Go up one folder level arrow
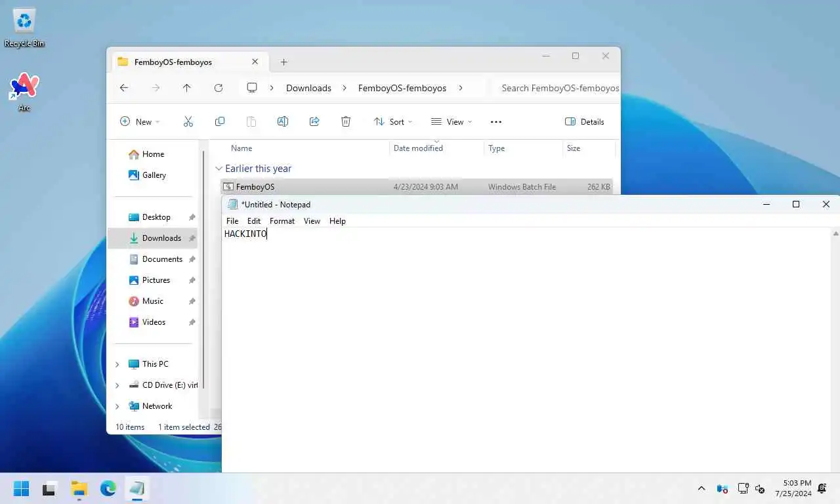 coord(187,87)
